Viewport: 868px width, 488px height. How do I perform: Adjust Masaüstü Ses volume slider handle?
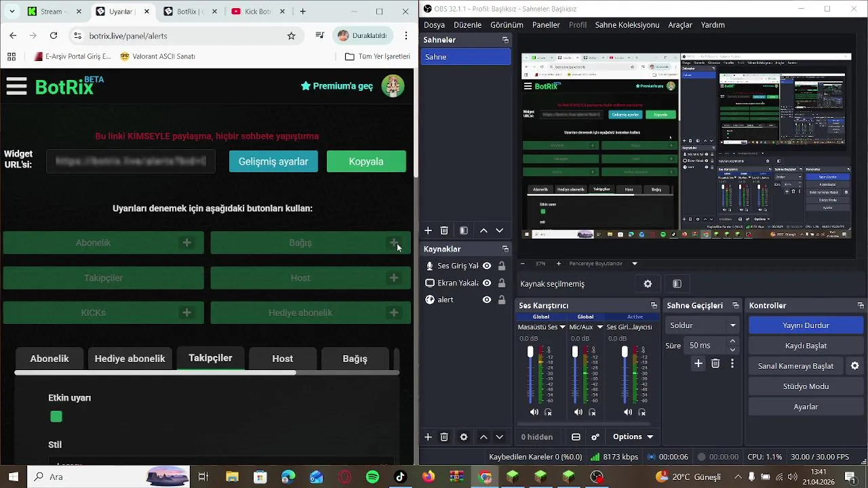(x=530, y=352)
